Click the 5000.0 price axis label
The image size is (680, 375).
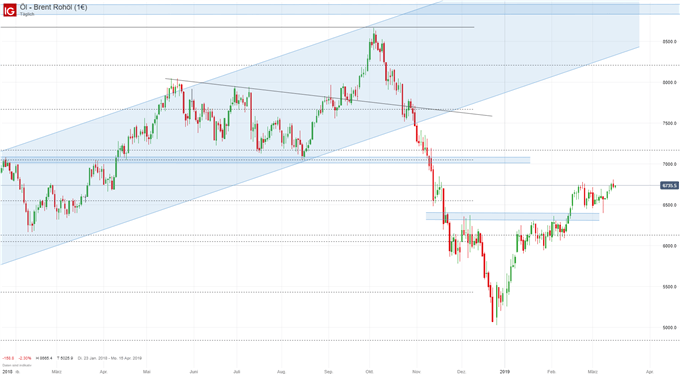[x=669, y=328]
